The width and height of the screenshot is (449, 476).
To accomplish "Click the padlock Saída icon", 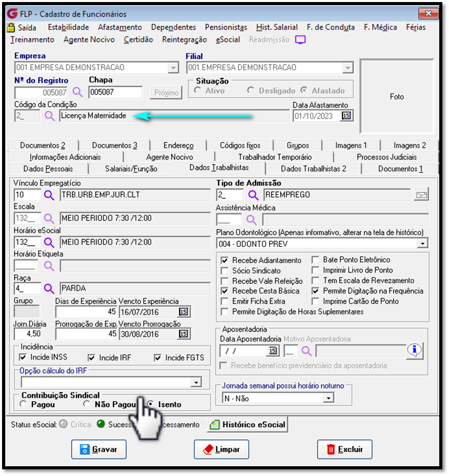I will coord(11,27).
